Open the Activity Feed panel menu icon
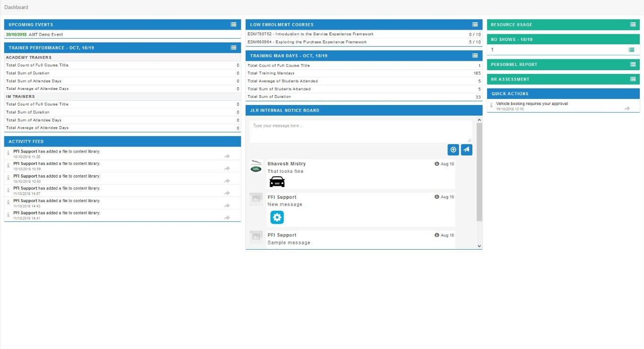The image size is (644, 349). pyautogui.click(x=233, y=141)
